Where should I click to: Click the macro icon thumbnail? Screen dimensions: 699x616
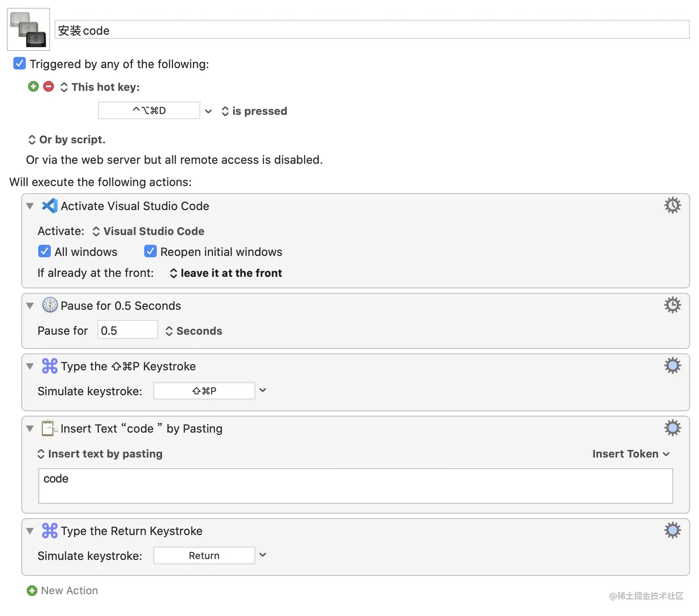29,29
